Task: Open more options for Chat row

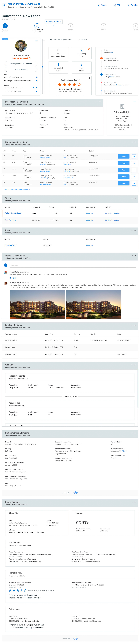Action: [134, 184]
